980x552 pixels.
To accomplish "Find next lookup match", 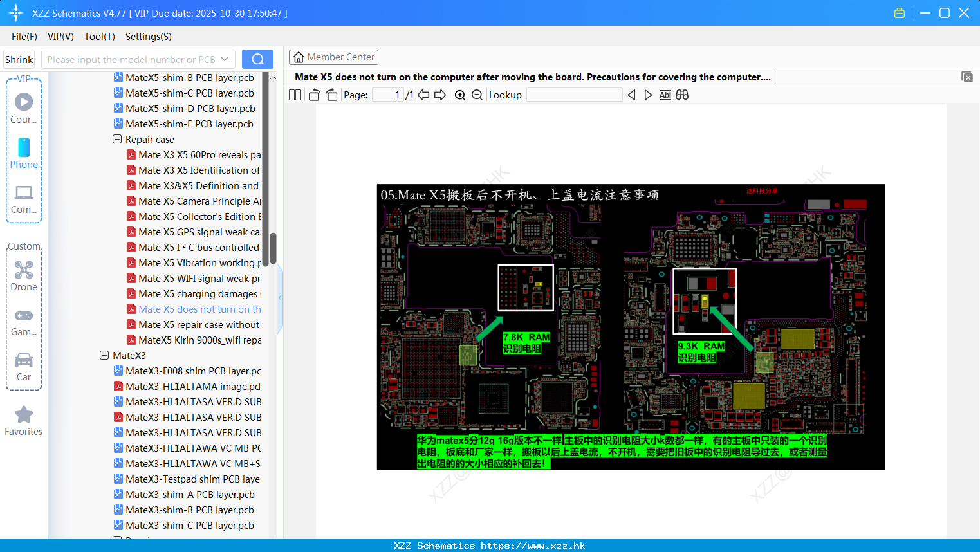I will click(x=648, y=95).
